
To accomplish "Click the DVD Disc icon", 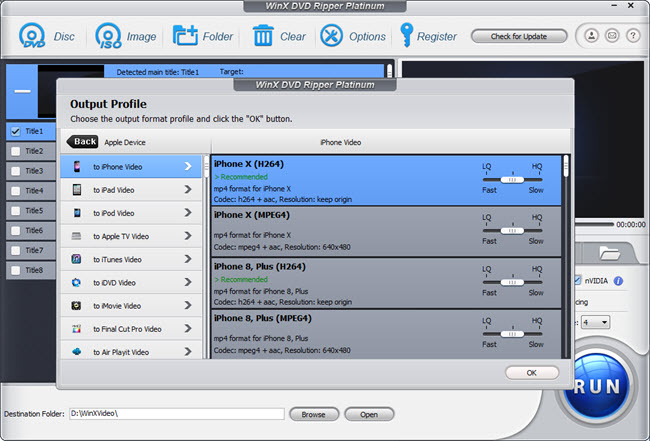I will [x=32, y=36].
